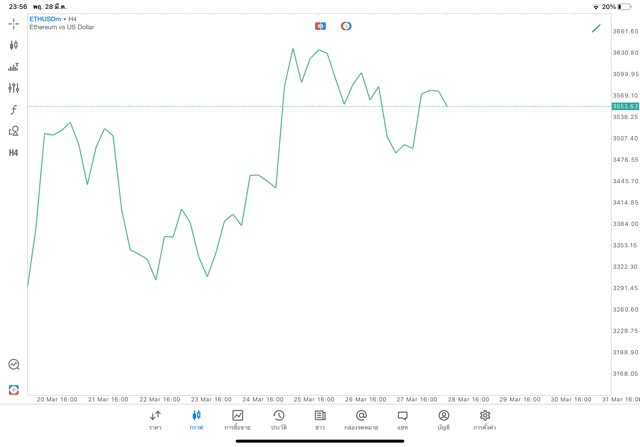Tap the blue line tool top-right

click(596, 28)
